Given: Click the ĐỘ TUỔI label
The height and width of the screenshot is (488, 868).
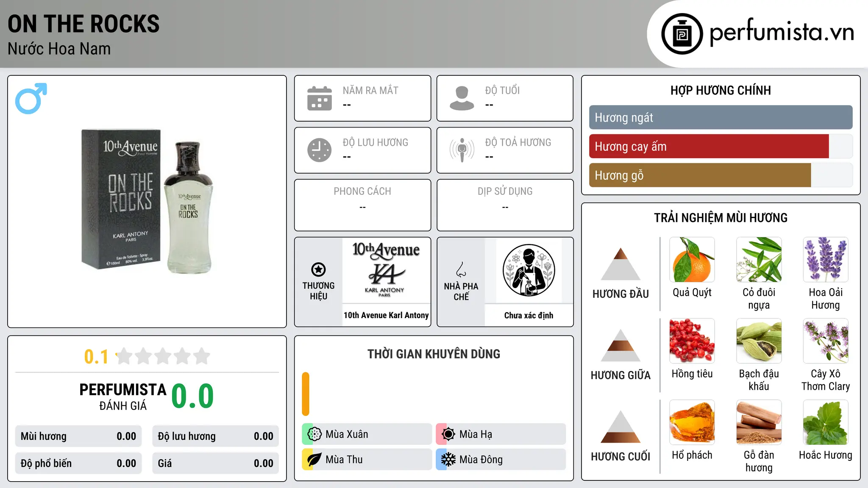Looking at the screenshot, I should 502,90.
